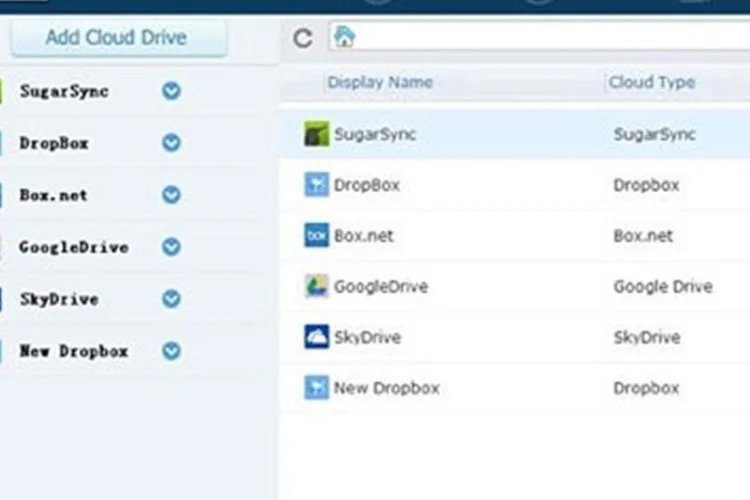Click the address path field
Screen dimensions: 750x500
tap(540, 36)
